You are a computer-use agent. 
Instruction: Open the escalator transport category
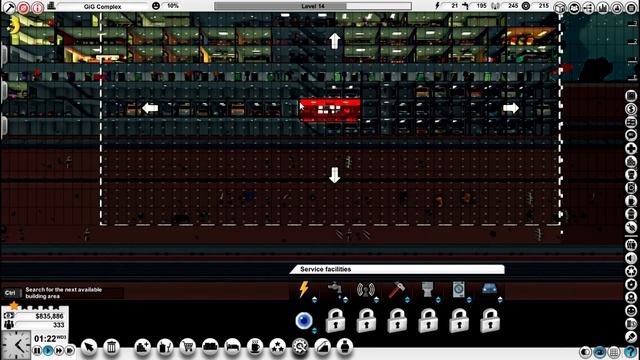(x=322, y=347)
